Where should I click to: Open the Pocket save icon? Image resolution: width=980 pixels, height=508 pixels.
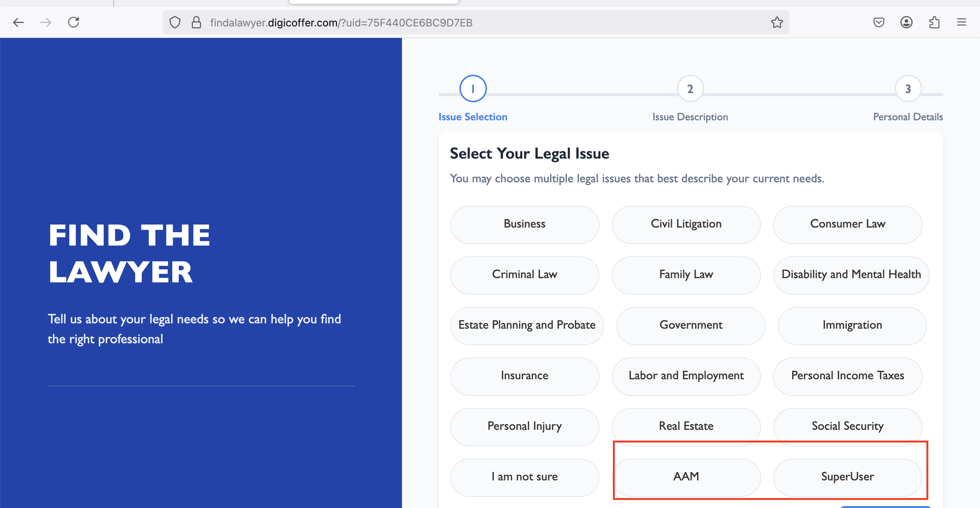(x=879, y=23)
